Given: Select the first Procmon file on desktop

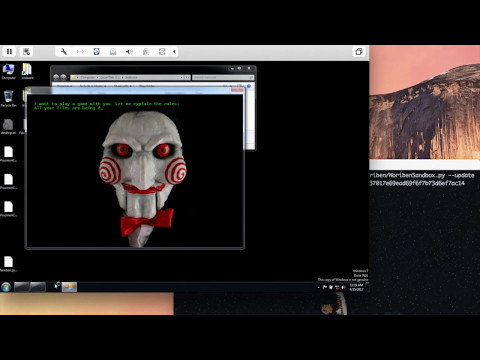Looking at the screenshot, I should (8, 154).
